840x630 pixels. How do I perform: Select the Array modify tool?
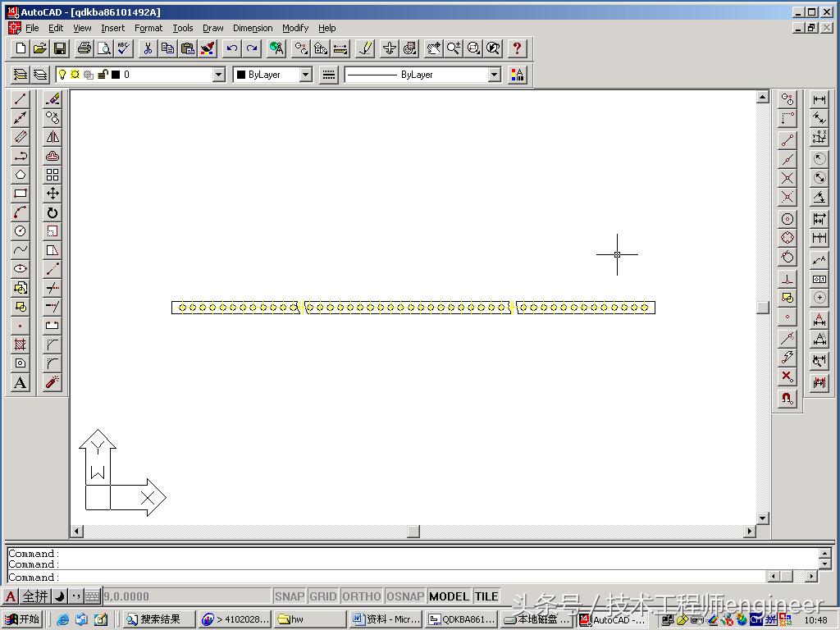[52, 175]
